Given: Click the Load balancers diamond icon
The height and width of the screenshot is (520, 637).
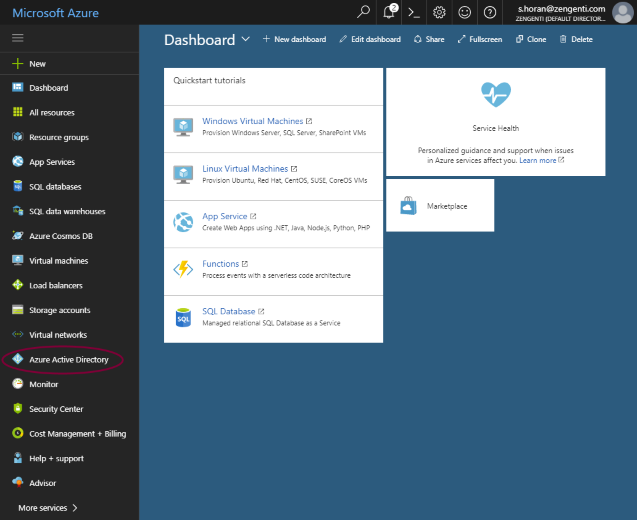Looking at the screenshot, I should pyautogui.click(x=17, y=285).
